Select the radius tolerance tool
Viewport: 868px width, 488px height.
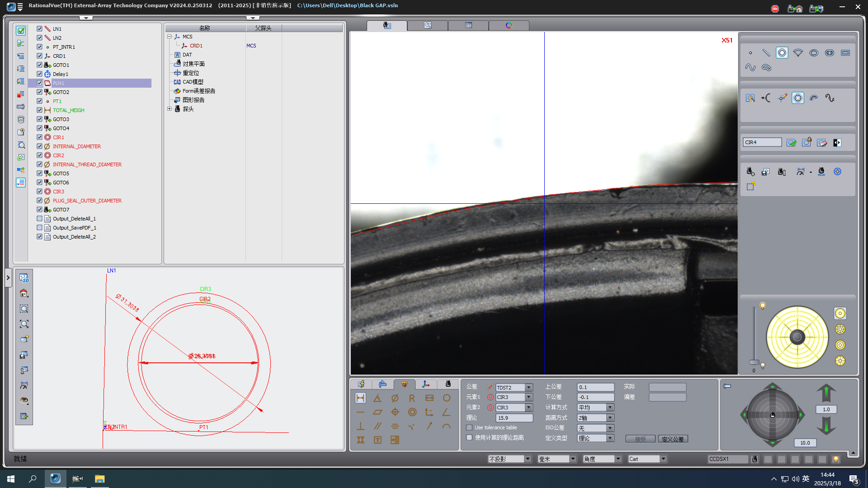click(412, 398)
